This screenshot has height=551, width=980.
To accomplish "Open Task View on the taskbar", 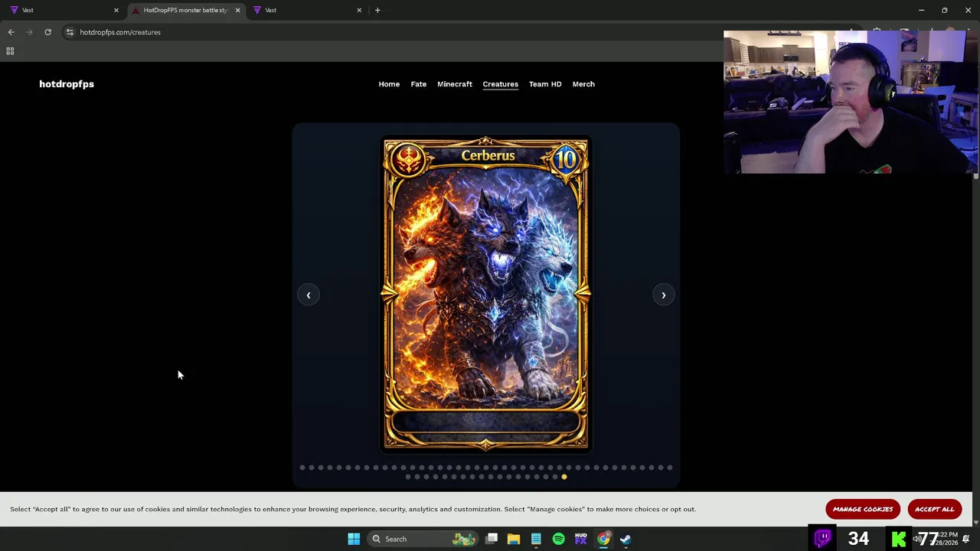I will coord(492,539).
